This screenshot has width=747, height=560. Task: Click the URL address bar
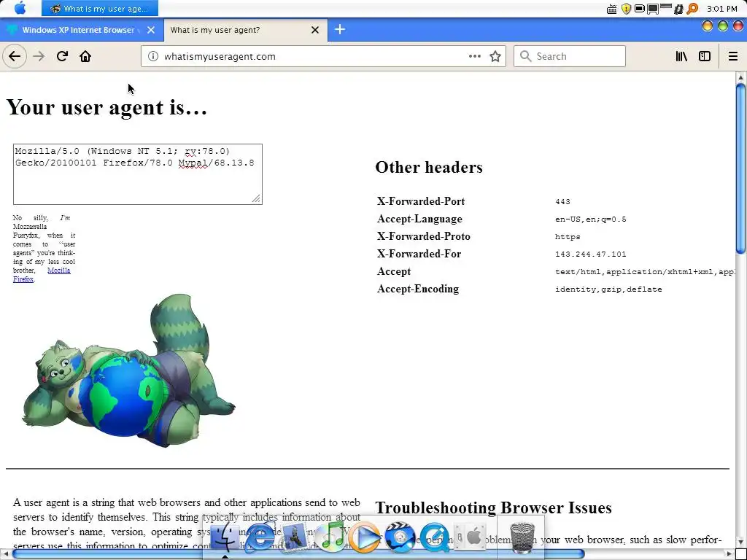click(323, 56)
